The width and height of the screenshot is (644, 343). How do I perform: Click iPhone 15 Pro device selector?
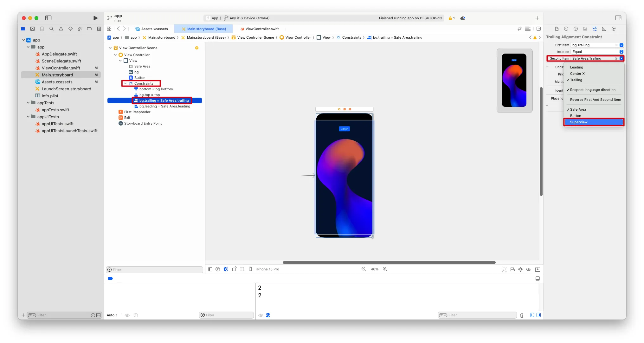pyautogui.click(x=267, y=269)
